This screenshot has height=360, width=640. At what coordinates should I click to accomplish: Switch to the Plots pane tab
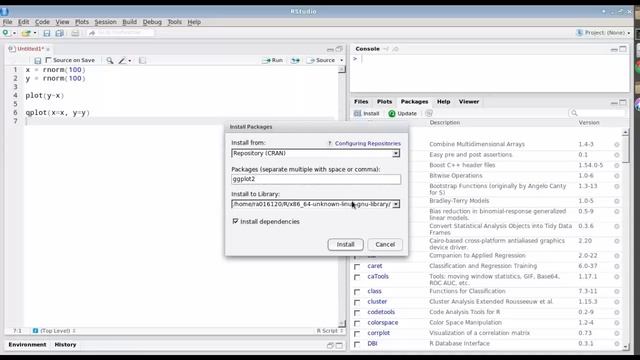click(384, 102)
